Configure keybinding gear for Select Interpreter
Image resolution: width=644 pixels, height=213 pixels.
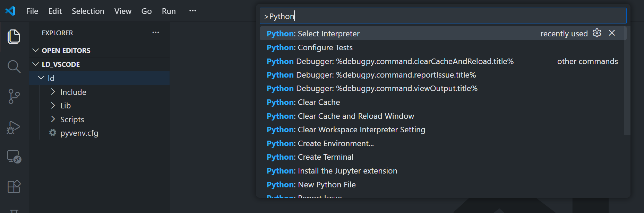coord(597,33)
